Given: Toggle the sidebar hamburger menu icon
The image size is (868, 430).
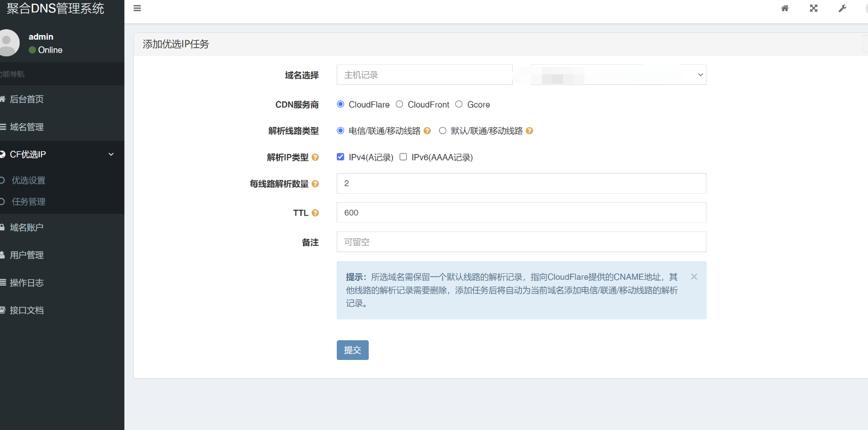Looking at the screenshot, I should [x=137, y=8].
